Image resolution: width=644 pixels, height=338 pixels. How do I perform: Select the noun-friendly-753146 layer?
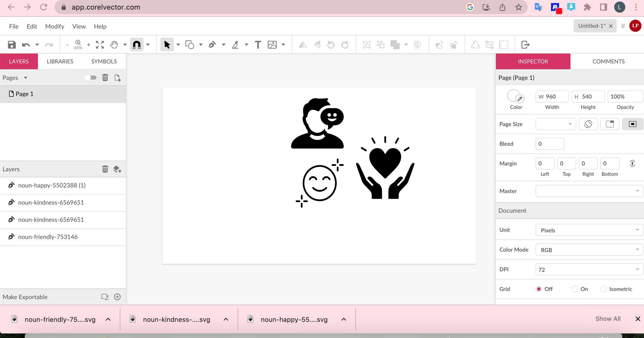click(63, 237)
